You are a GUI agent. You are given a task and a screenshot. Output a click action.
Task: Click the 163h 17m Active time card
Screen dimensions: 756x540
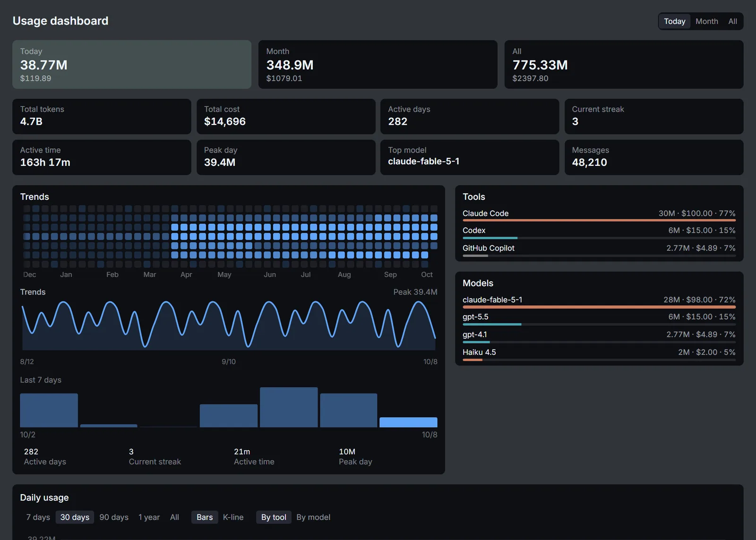click(102, 157)
